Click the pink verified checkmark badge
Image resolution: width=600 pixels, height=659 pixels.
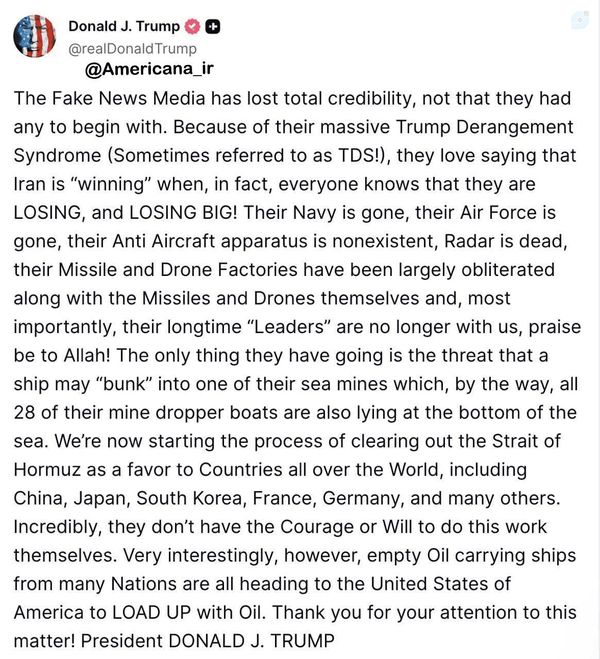pos(193,26)
